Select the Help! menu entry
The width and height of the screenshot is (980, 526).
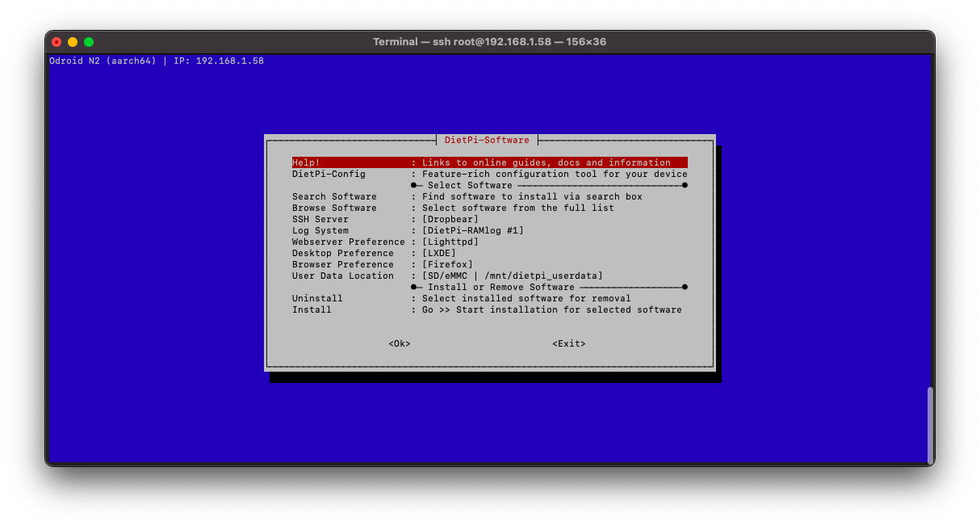[x=488, y=162]
